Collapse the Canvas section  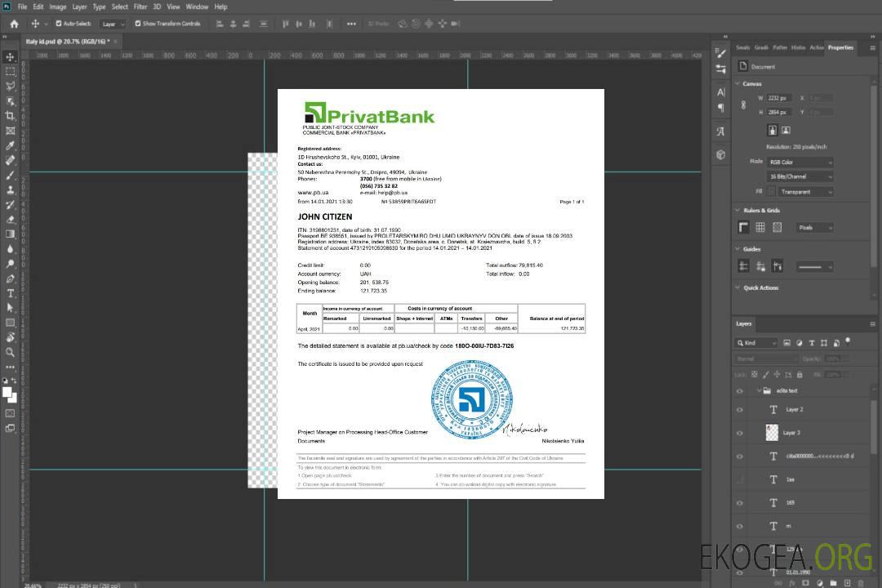click(737, 83)
